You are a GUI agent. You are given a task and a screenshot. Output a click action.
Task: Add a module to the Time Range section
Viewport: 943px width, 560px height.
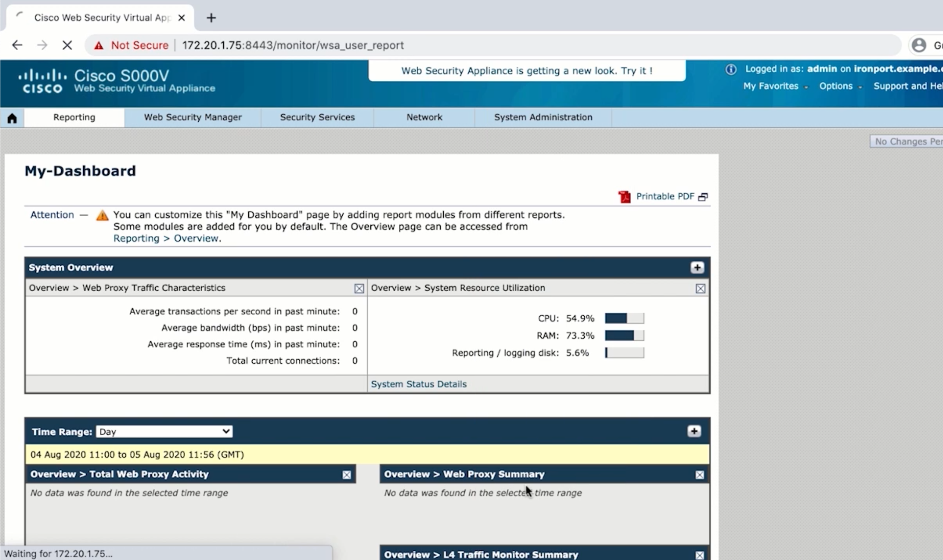point(694,431)
